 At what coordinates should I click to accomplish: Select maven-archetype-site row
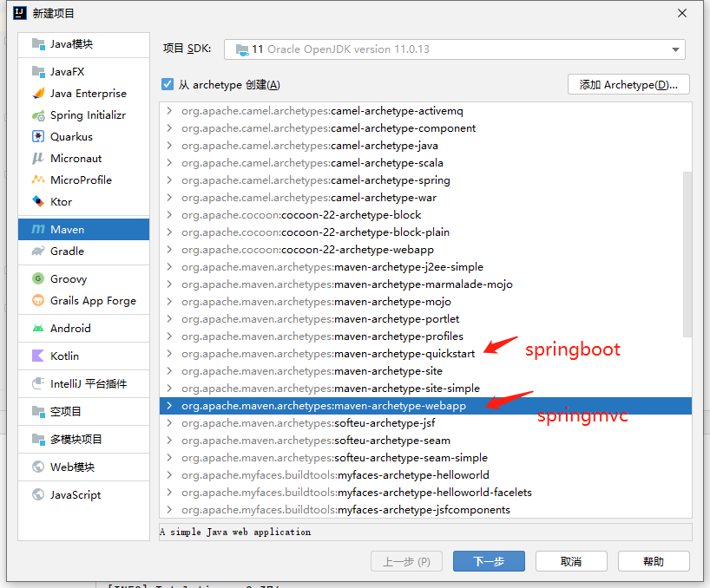[425, 371]
